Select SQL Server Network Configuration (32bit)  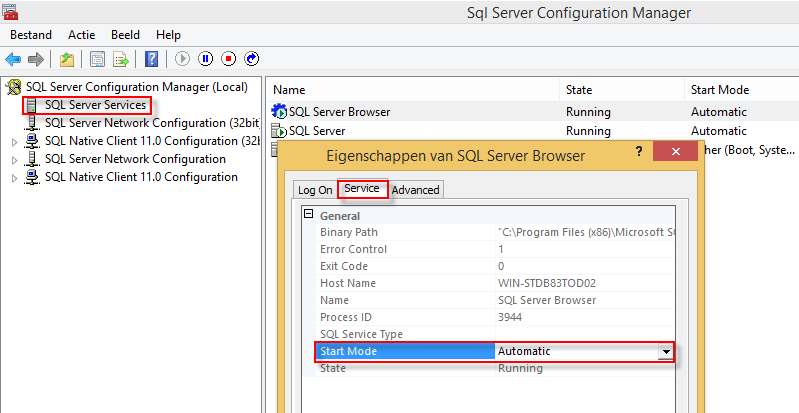(x=152, y=123)
